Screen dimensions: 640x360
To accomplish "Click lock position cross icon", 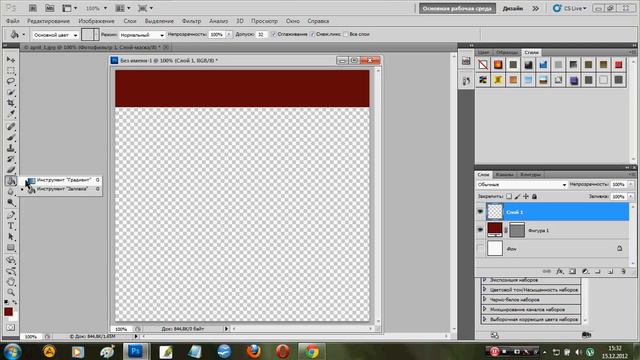I will tap(526, 196).
